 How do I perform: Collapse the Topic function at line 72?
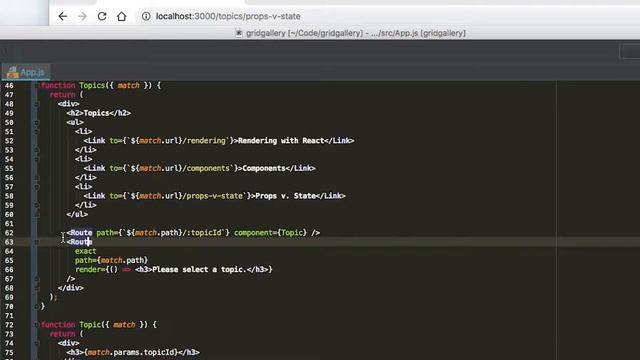pos(36,325)
